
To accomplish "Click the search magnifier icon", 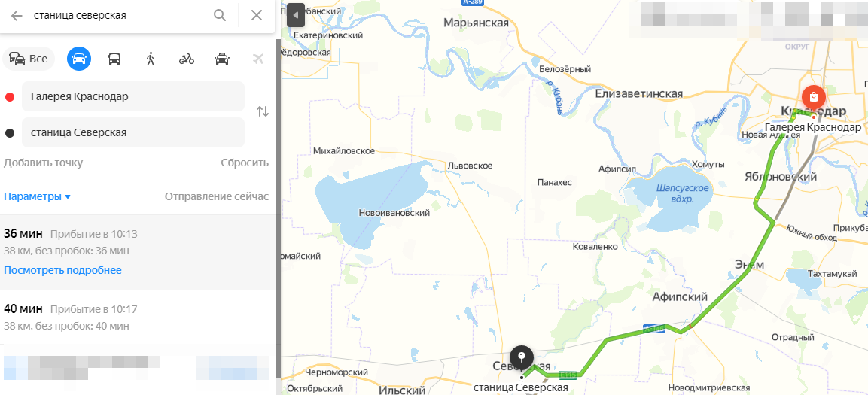I will (220, 16).
